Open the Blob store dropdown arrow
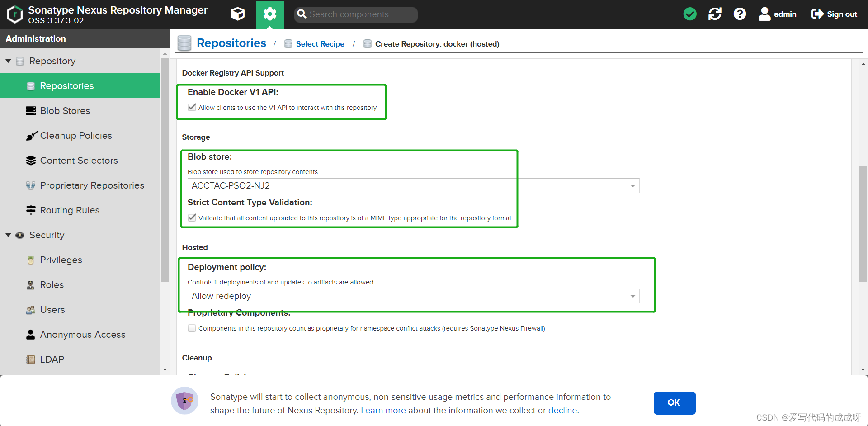The width and height of the screenshot is (868, 426). point(633,186)
